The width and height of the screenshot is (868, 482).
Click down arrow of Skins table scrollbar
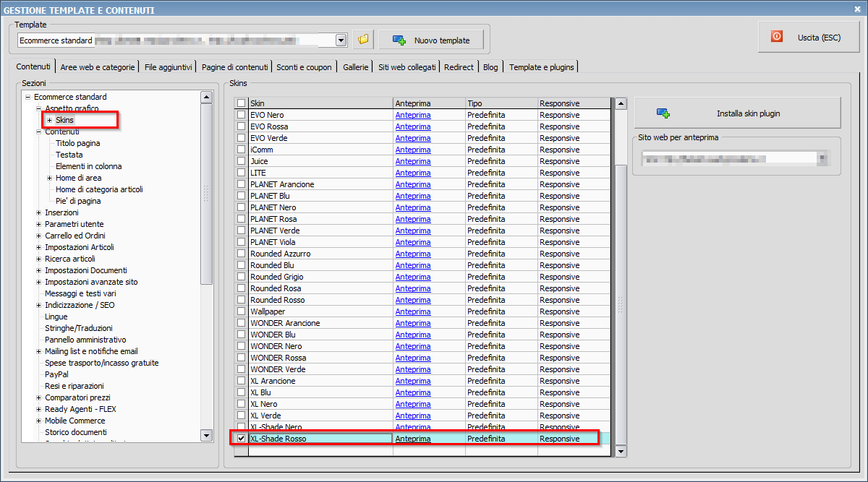click(x=621, y=451)
